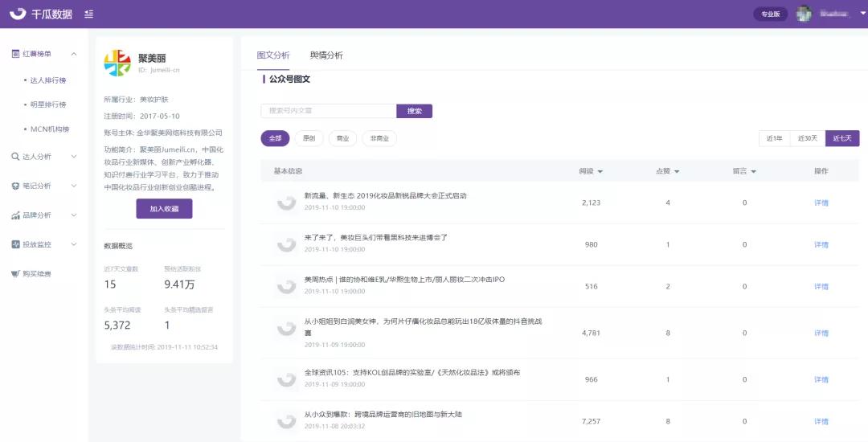Image resolution: width=868 pixels, height=442 pixels.
Task: Click the 千瓜数据 logo icon
Action: click(18, 14)
